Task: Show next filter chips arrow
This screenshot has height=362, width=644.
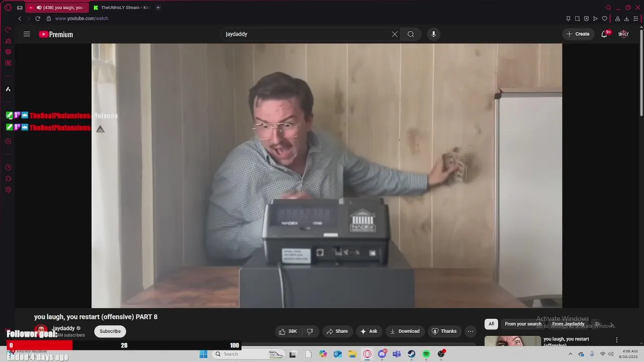Action: click(612, 325)
